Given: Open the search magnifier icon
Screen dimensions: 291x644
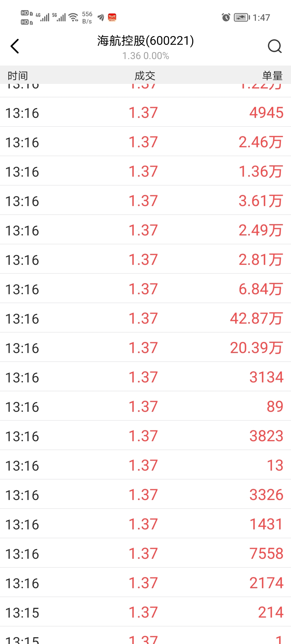Looking at the screenshot, I should coord(275,46).
